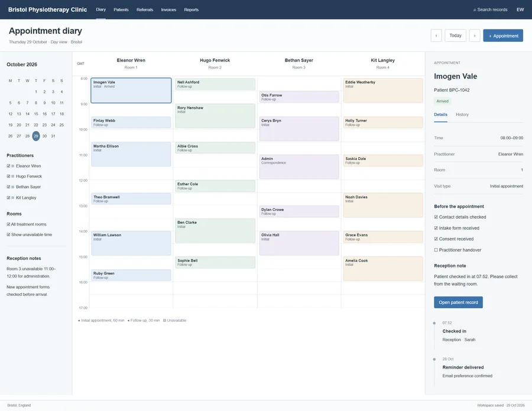Open William Lawson initial appointment
Screen dimensions: 532x411
click(x=131, y=243)
